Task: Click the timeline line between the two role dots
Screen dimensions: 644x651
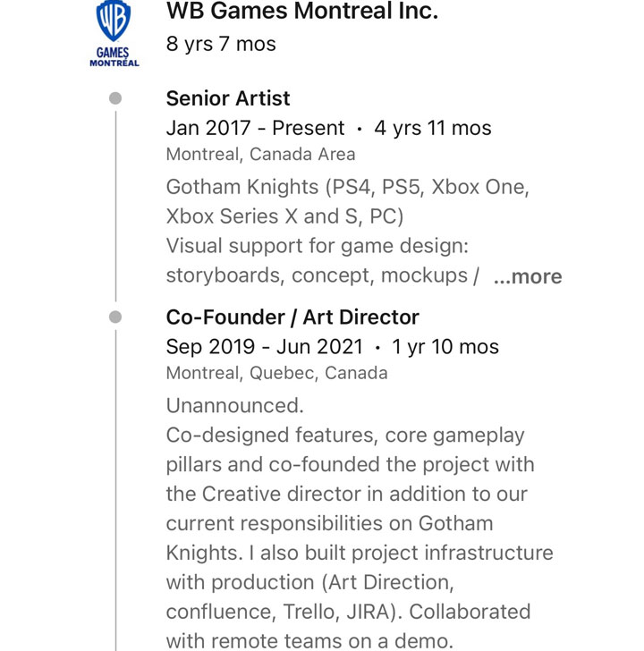Action: 115,207
